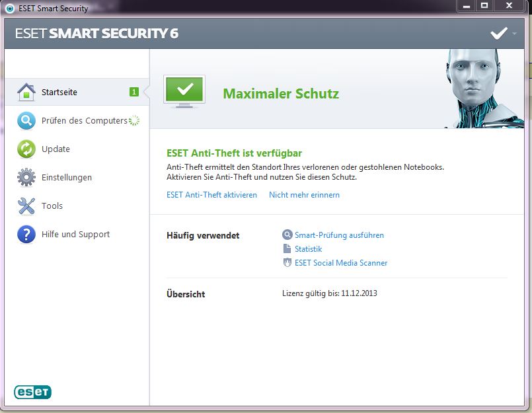Click the magnifier icon for Prüfen des Computers

tap(26, 121)
